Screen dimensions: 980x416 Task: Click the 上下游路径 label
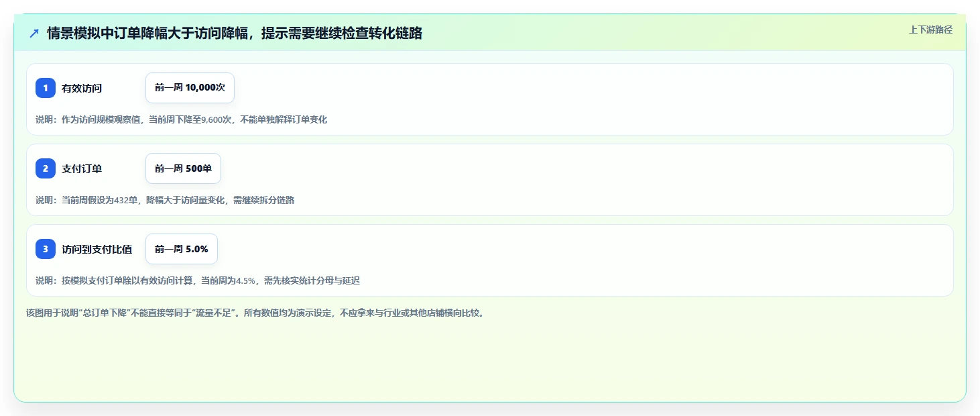(930, 30)
